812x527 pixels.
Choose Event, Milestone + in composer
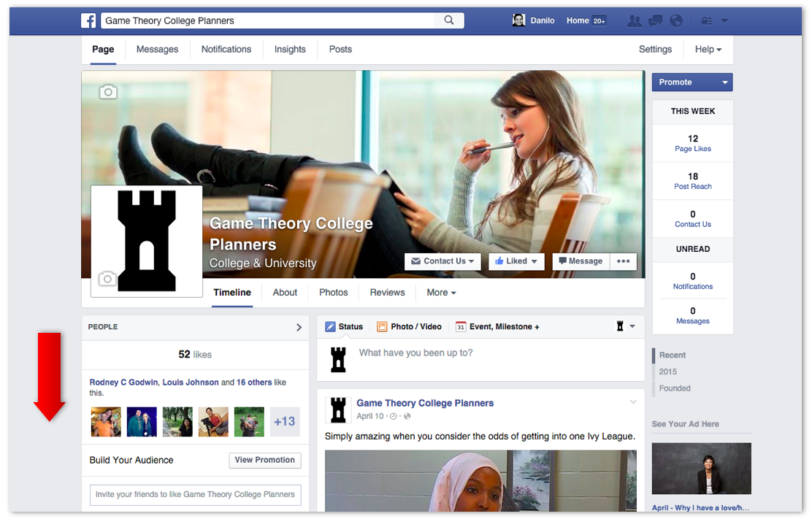[x=497, y=327]
